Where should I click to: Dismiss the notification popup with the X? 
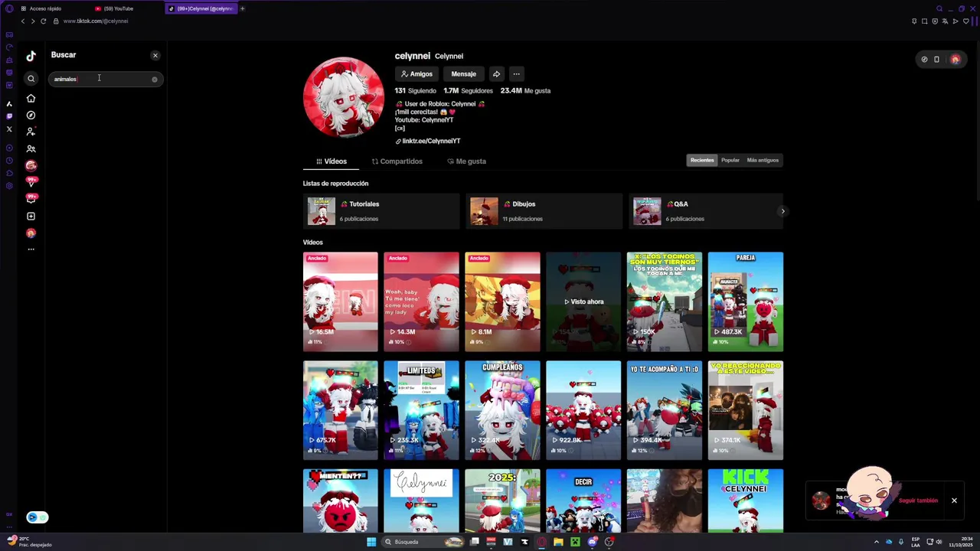click(954, 500)
